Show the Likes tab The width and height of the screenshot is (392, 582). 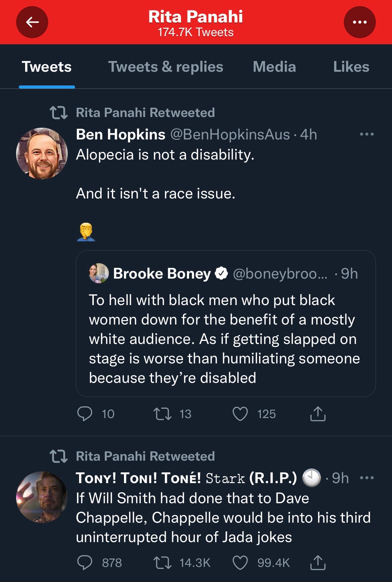[x=351, y=67]
